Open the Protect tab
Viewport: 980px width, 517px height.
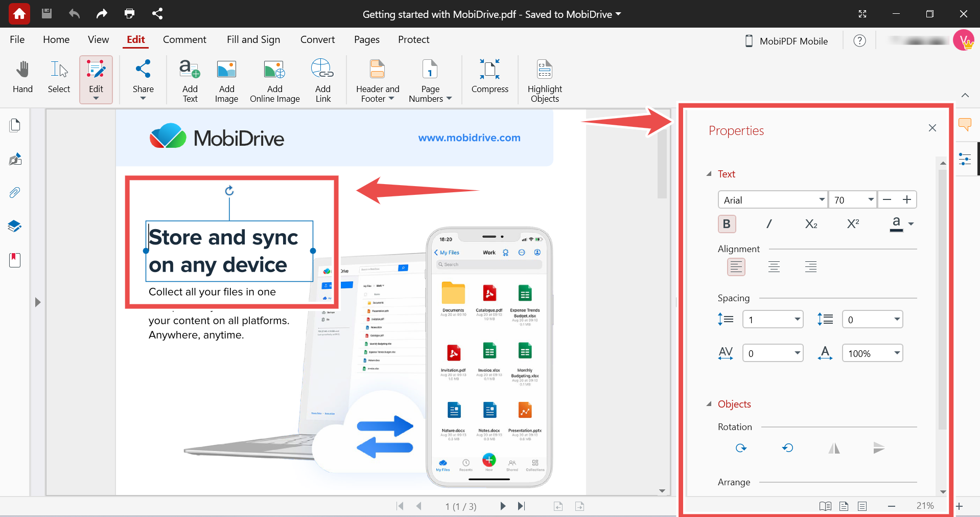coord(413,39)
